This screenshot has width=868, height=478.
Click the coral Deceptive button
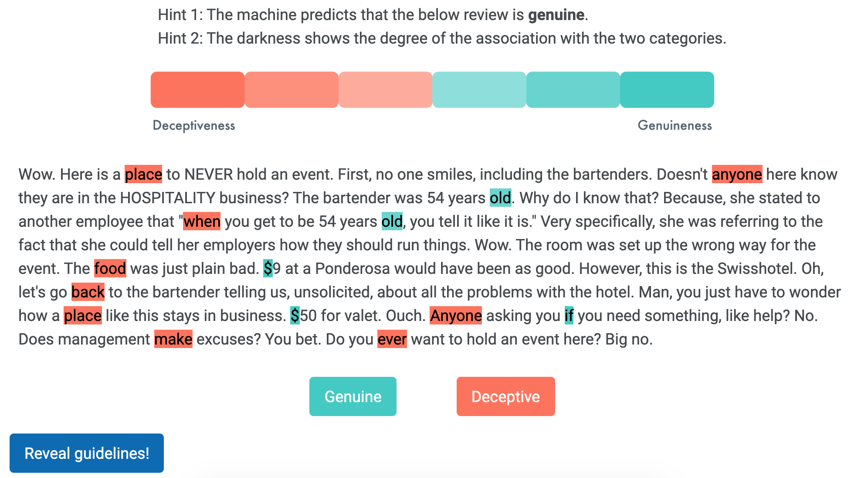[x=505, y=396]
